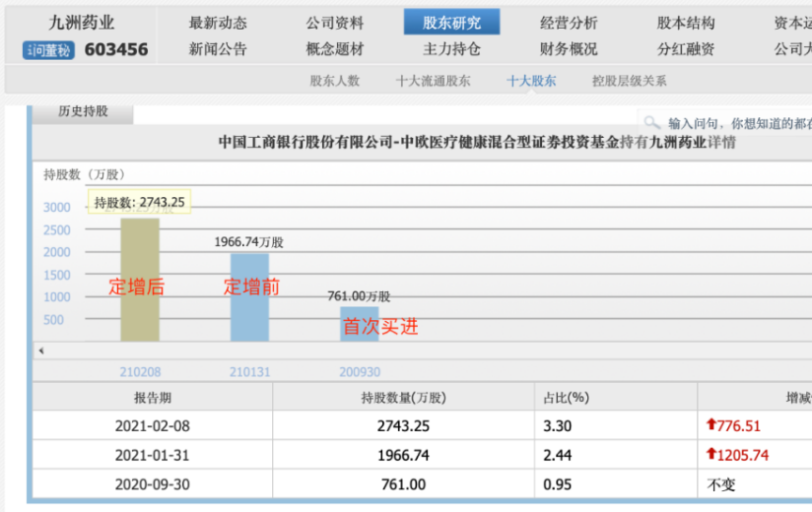Click the 200930 blue bar in chart
Viewport: 812px width, 512px height.
click(360, 324)
